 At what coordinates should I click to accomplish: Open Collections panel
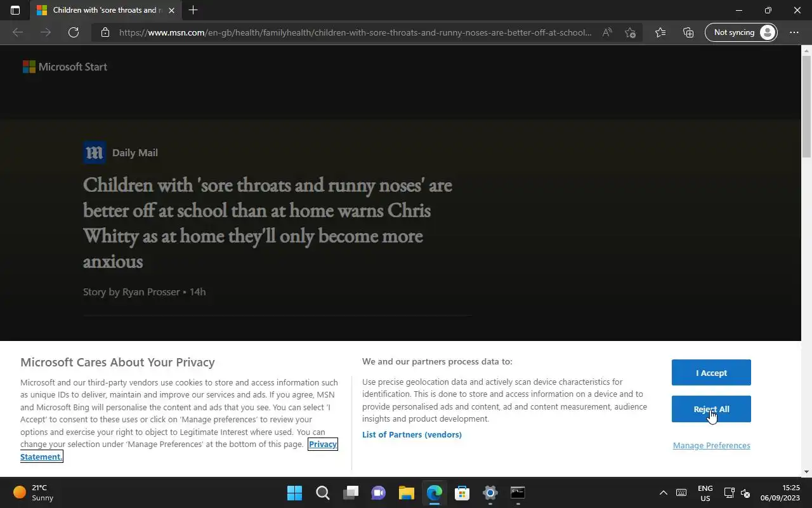pos(688,32)
